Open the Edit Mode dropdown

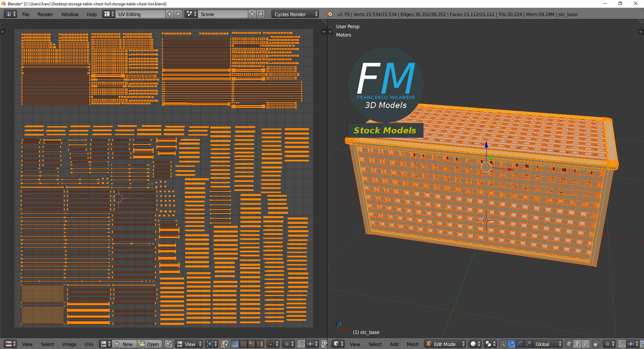point(445,344)
